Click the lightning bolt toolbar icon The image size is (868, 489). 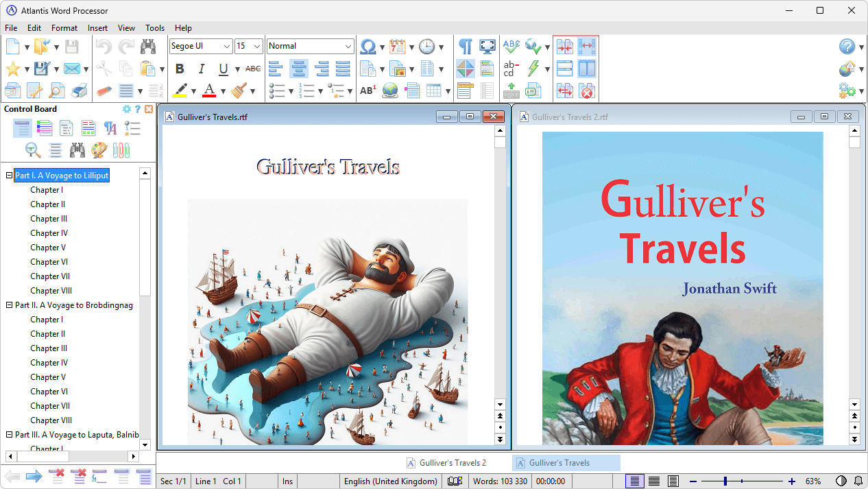pyautogui.click(x=533, y=69)
